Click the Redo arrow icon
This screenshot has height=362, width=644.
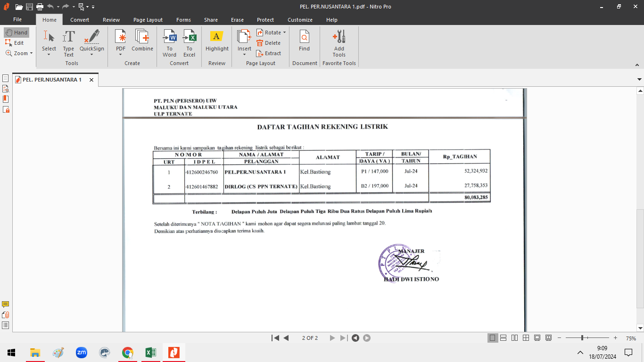click(66, 7)
